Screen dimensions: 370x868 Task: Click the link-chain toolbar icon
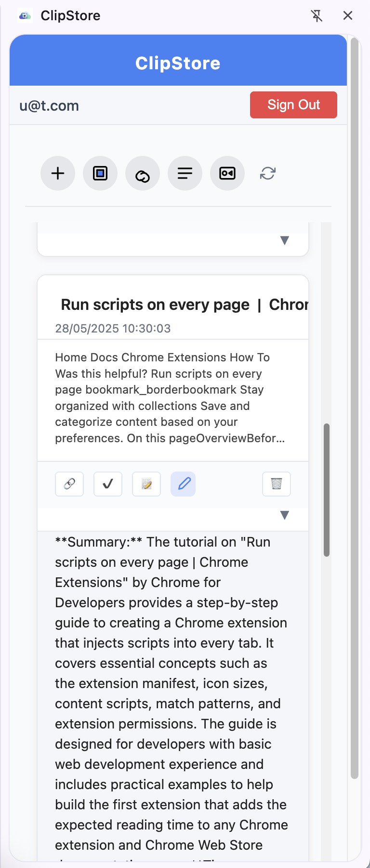pyautogui.click(x=143, y=173)
